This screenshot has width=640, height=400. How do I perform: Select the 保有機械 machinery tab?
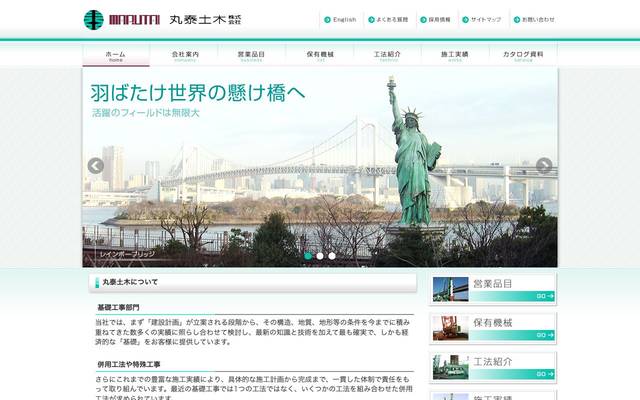[x=320, y=56]
